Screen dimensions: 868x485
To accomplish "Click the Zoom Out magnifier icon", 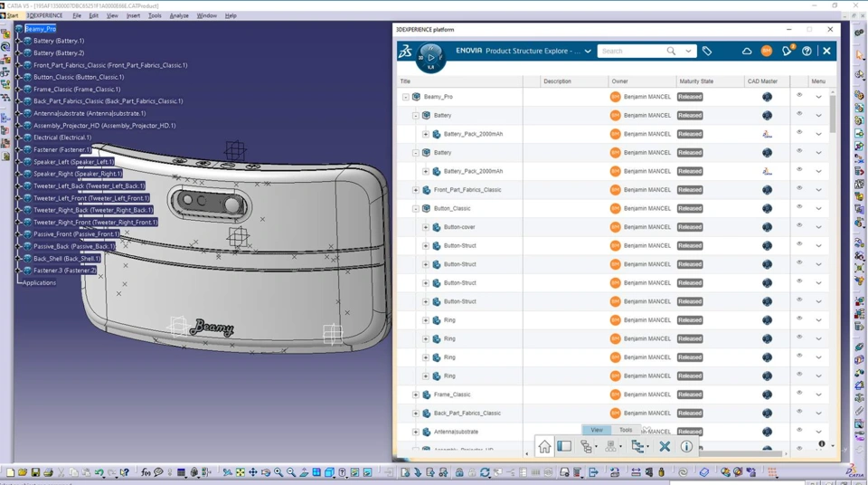I will pos(291,473).
